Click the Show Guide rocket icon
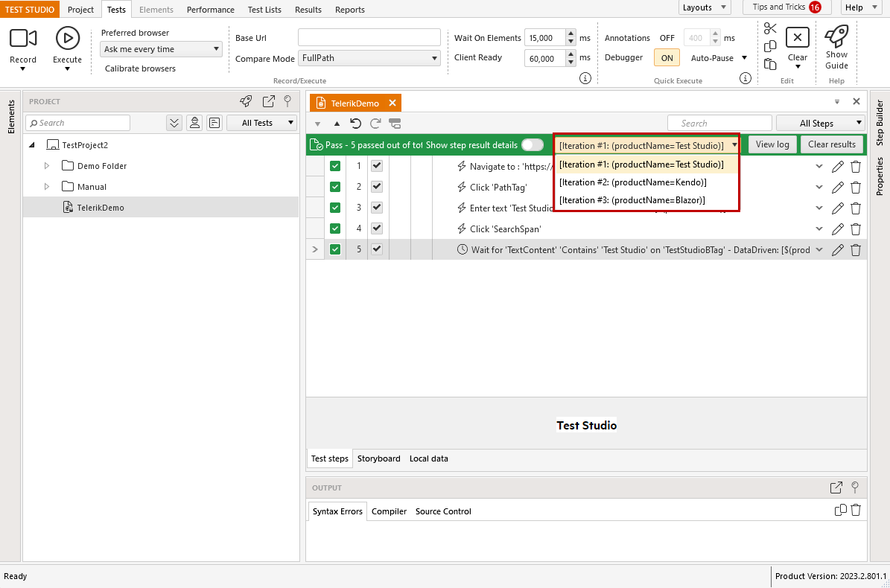The width and height of the screenshot is (890, 588). pos(836,36)
